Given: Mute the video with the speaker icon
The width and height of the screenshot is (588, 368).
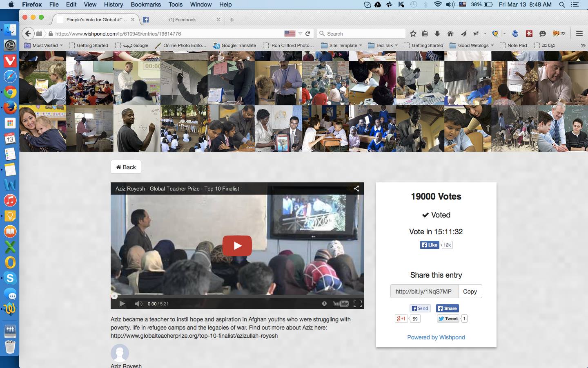Looking at the screenshot, I should coord(138,304).
